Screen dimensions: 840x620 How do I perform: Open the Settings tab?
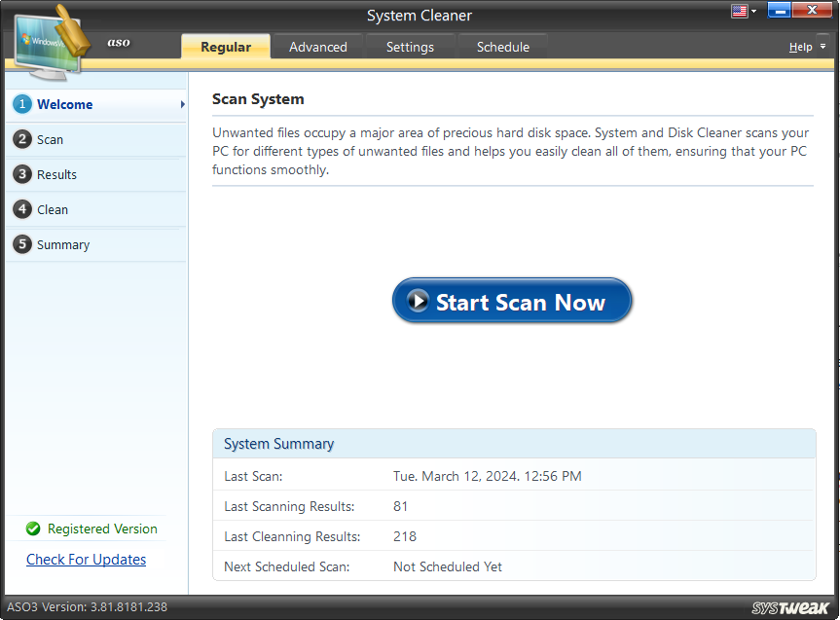point(409,46)
